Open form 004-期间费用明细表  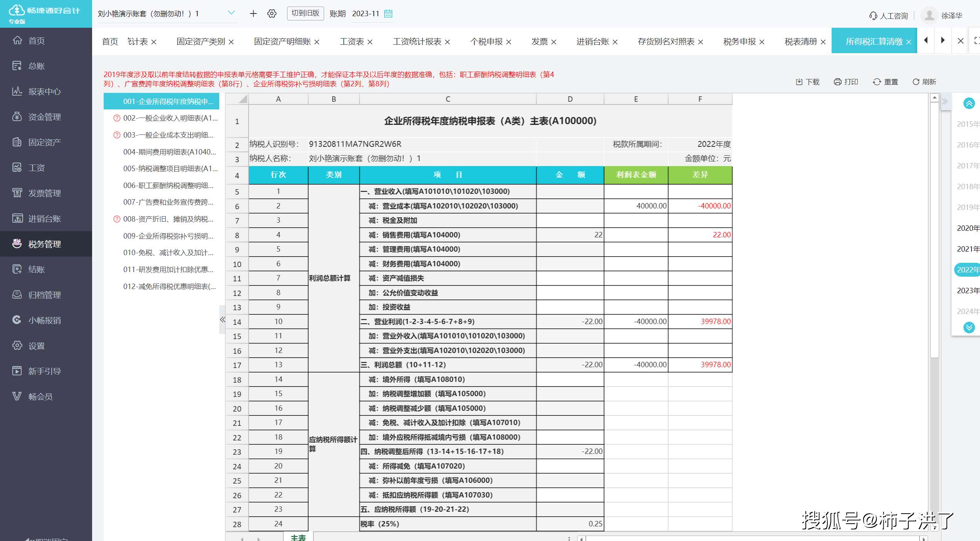click(169, 152)
